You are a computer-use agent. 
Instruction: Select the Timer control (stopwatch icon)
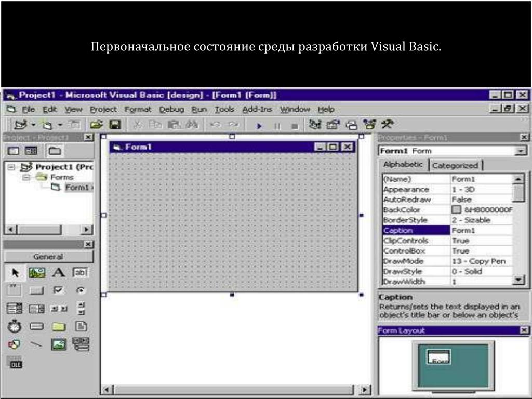[x=14, y=326]
